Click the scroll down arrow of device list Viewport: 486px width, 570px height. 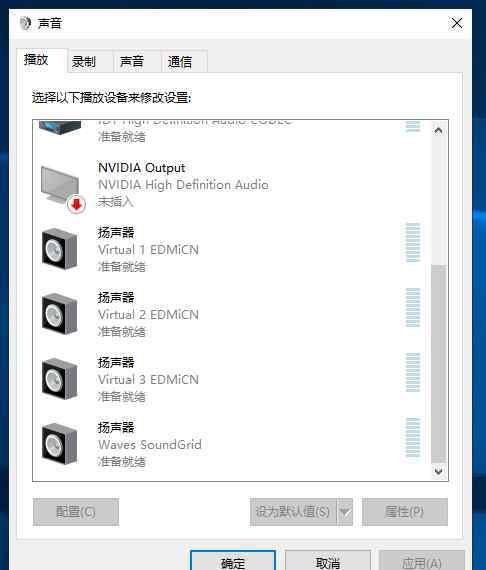(x=438, y=471)
